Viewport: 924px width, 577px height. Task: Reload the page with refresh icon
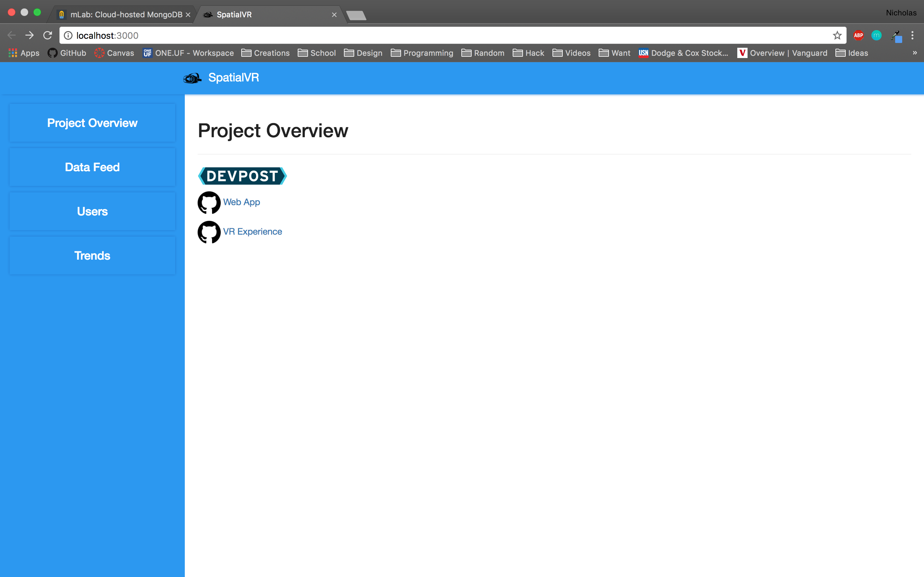[x=47, y=36]
